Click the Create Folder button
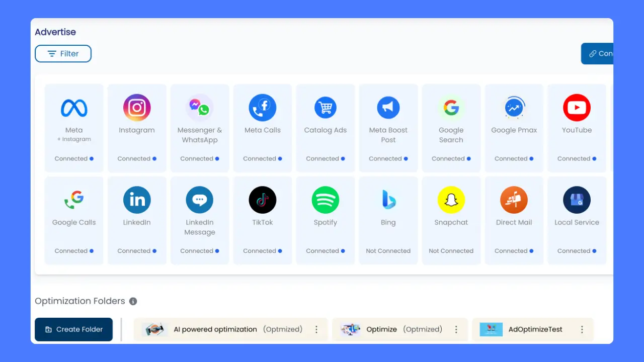644x362 pixels. [73, 329]
